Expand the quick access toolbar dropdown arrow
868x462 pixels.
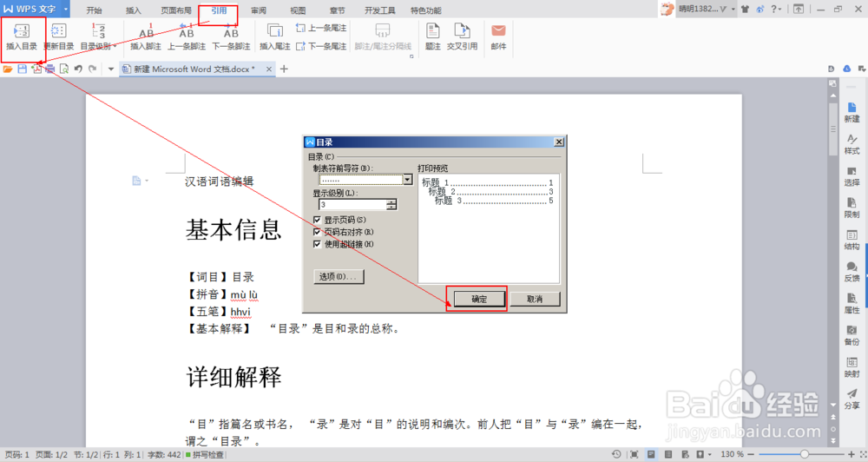tap(110, 69)
